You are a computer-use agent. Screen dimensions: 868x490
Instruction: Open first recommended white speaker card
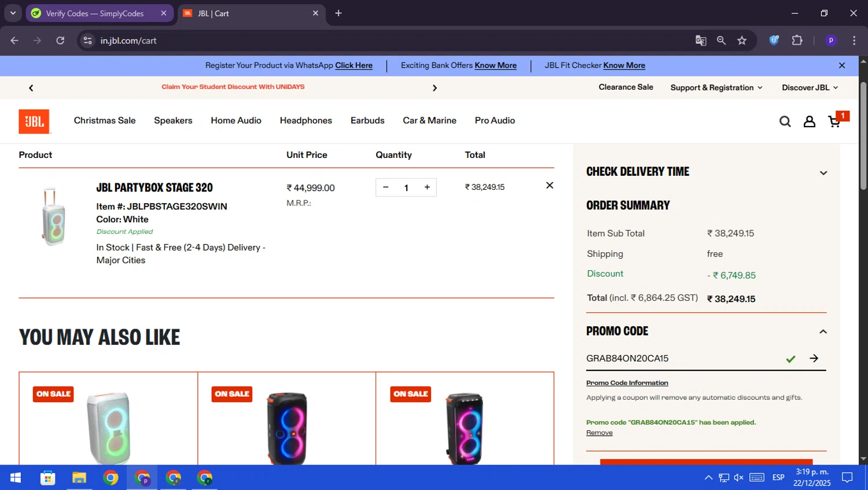[108, 419]
